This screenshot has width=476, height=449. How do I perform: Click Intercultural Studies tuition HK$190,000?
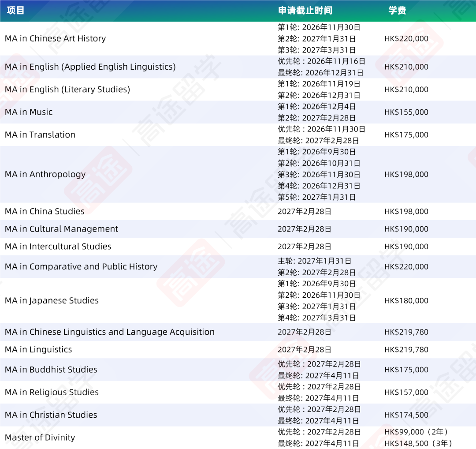[x=406, y=247]
